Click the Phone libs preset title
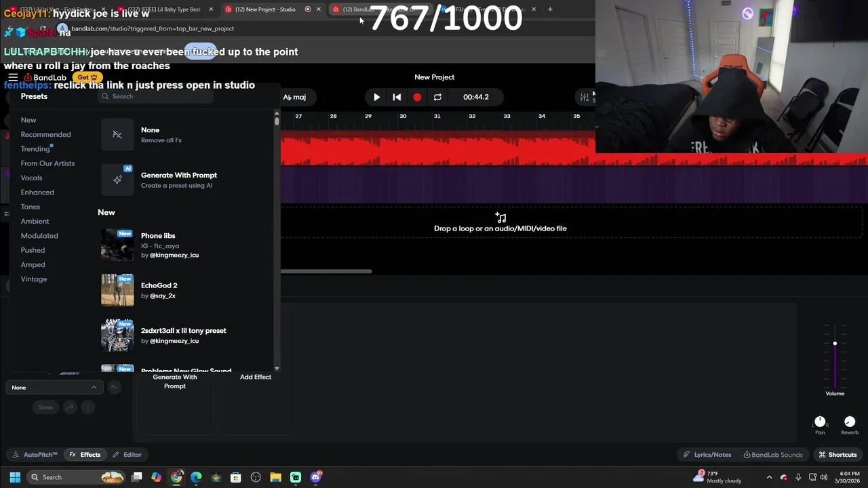868x488 pixels. point(158,236)
